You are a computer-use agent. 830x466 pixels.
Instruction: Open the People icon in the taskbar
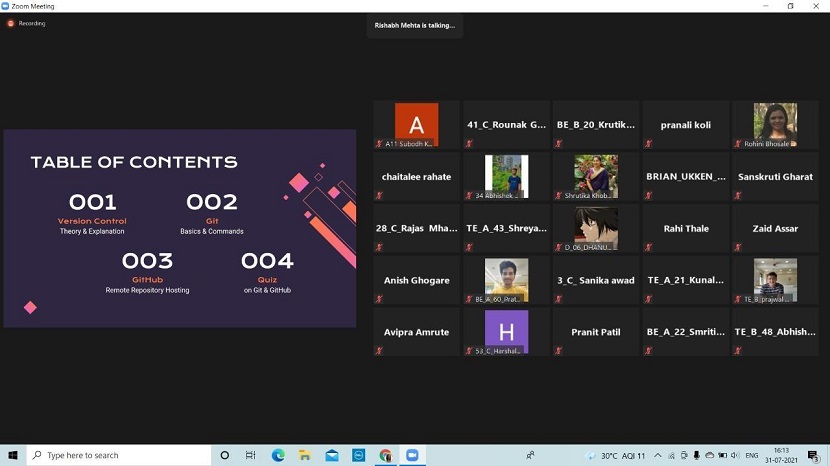(530, 455)
